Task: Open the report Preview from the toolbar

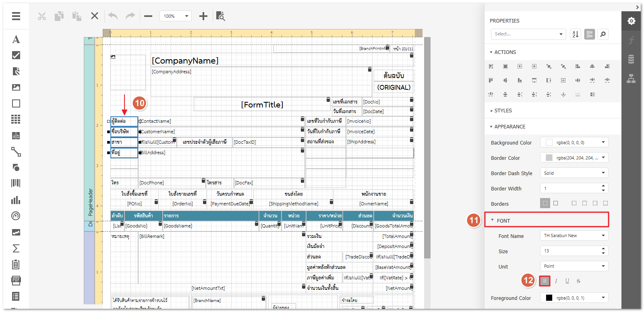Action: 220,16
